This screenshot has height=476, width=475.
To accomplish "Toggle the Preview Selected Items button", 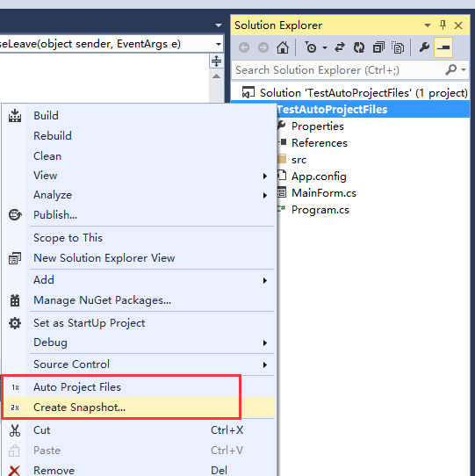I will 443,47.
